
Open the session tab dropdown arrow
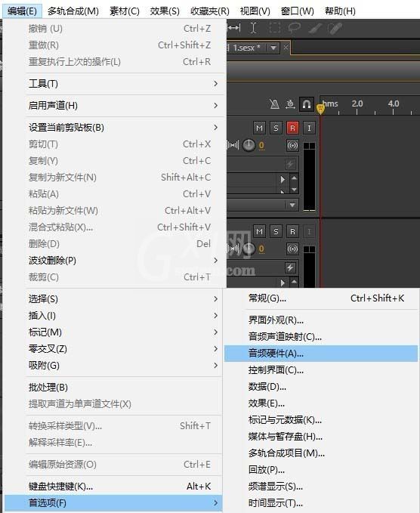click(273, 48)
